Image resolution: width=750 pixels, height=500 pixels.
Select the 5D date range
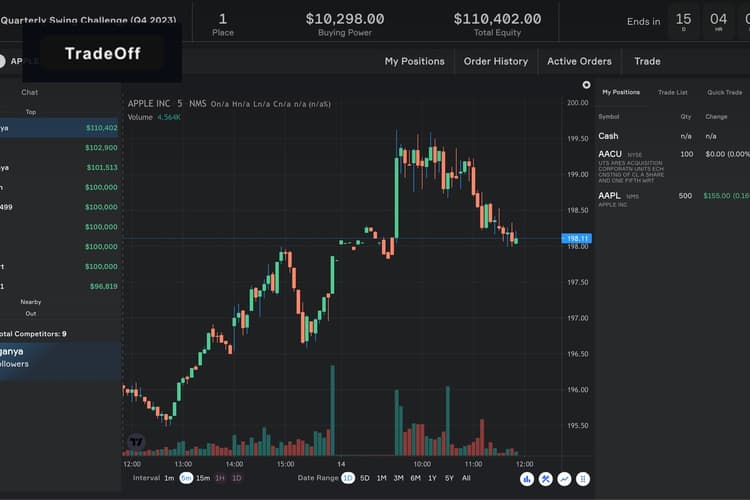(364, 478)
